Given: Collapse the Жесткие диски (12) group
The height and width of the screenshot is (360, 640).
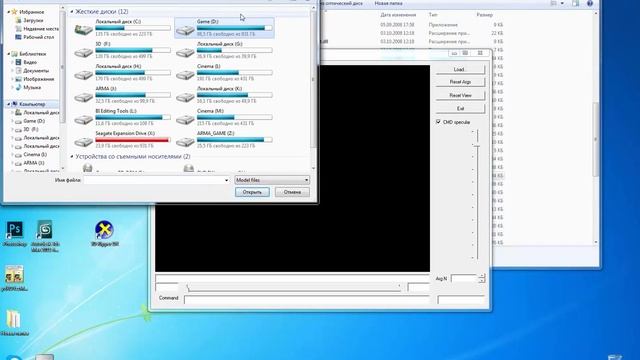Looking at the screenshot, I should coord(72,12).
